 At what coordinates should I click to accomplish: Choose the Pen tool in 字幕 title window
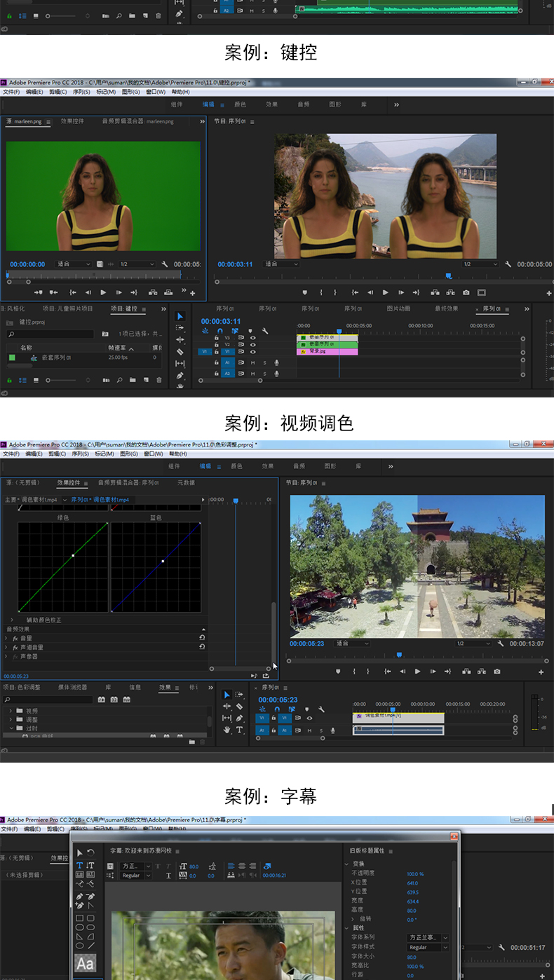tap(79, 896)
